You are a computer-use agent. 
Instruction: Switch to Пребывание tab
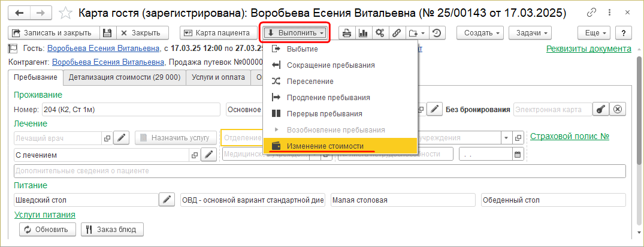(x=35, y=77)
